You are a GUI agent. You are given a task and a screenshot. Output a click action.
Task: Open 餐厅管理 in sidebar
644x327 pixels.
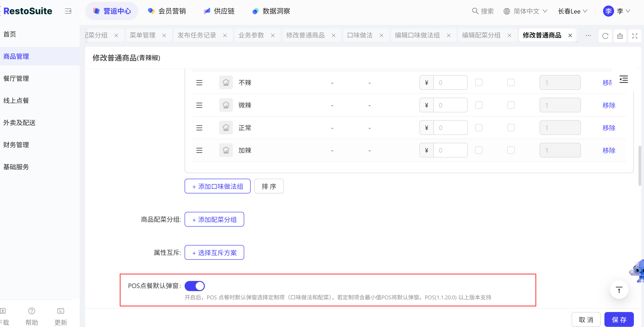tap(16, 78)
